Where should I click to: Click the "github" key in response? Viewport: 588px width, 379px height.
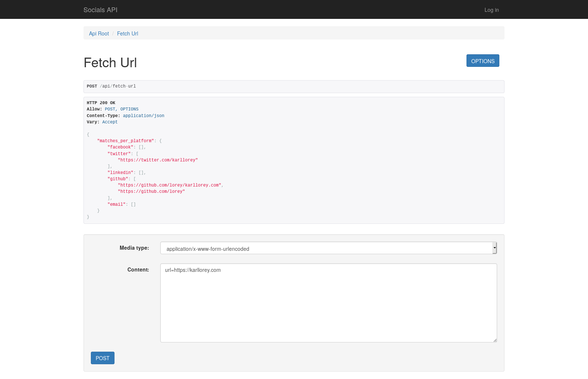tap(118, 179)
